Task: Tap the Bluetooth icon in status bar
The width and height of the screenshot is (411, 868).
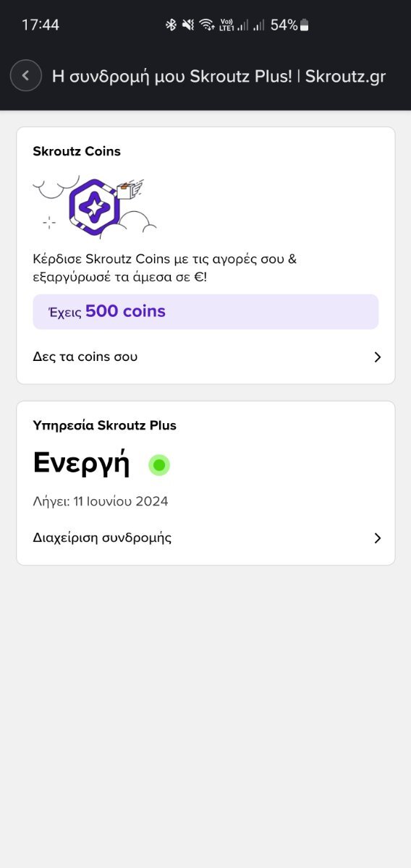Action: (x=171, y=25)
